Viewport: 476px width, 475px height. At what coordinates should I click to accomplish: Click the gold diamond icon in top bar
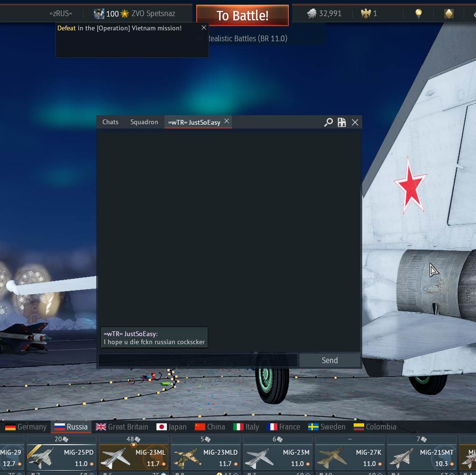tap(449, 13)
